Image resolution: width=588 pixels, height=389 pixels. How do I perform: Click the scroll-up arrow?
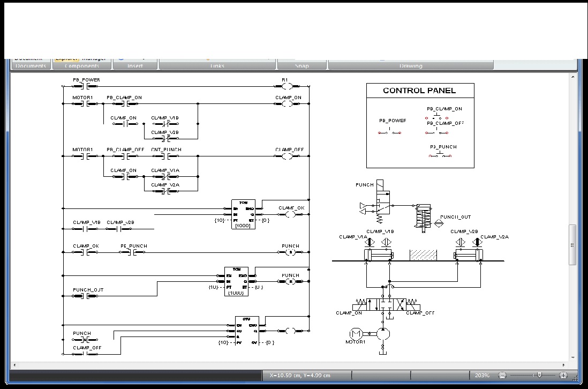(x=572, y=77)
